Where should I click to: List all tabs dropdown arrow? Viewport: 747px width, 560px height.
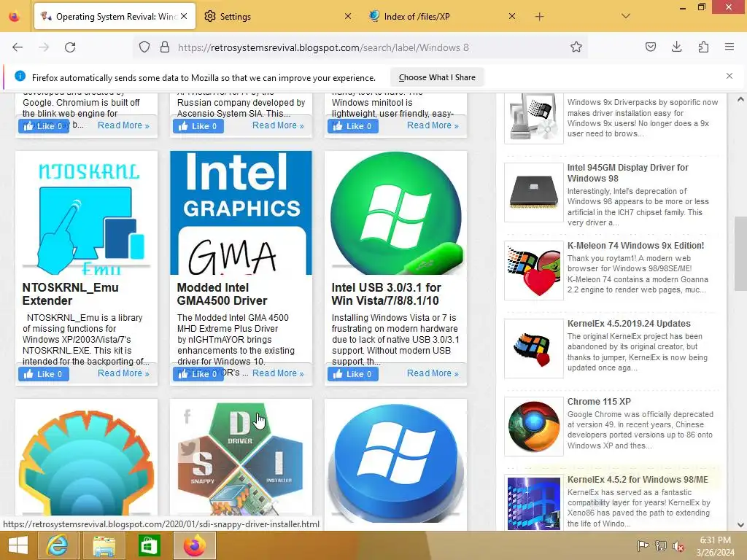pos(626,16)
